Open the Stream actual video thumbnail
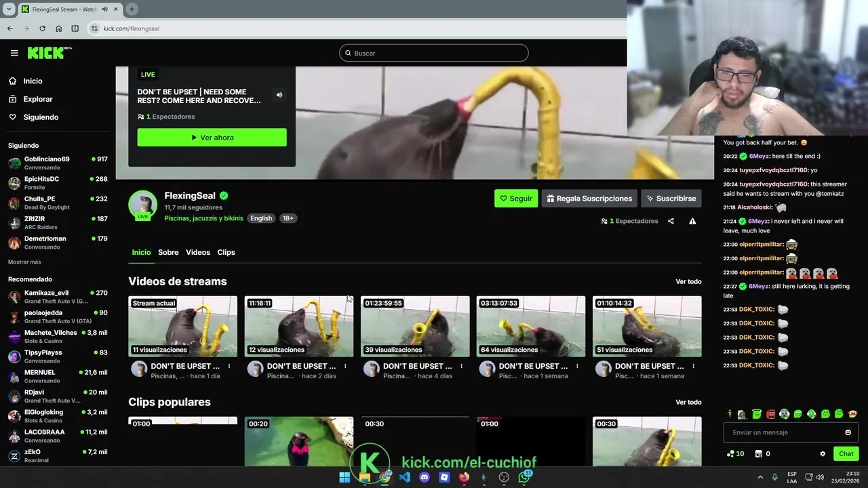The height and width of the screenshot is (488, 868). [183, 326]
